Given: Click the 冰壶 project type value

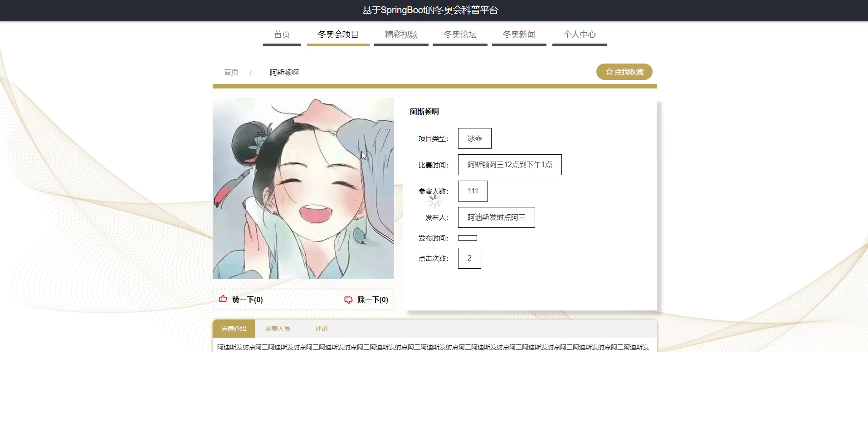Looking at the screenshot, I should (x=475, y=138).
